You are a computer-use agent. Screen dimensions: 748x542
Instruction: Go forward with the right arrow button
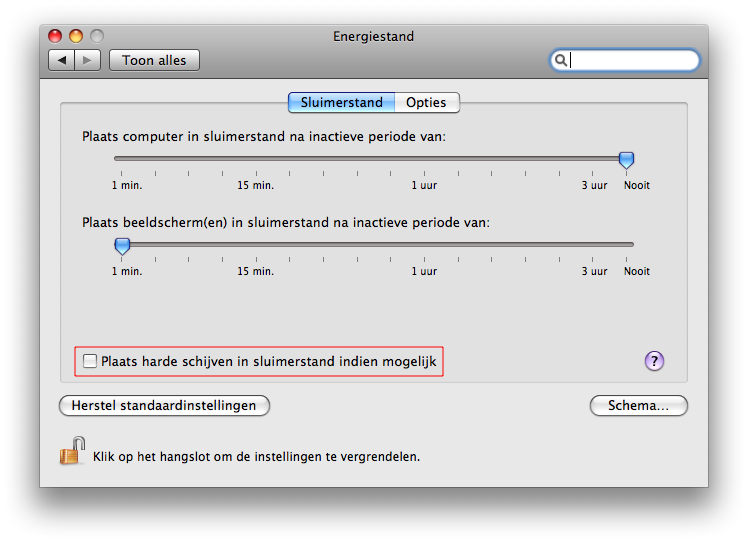tap(87, 61)
